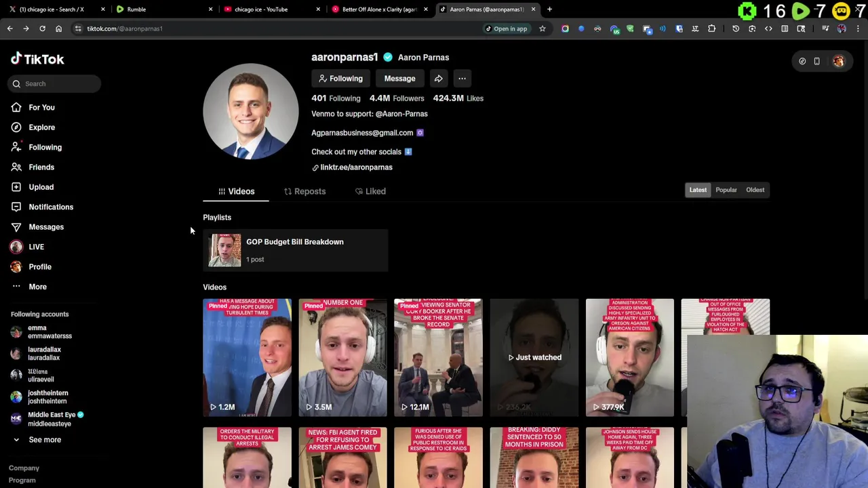
Task: Click the share arrow icon on profile
Action: pyautogui.click(x=439, y=79)
